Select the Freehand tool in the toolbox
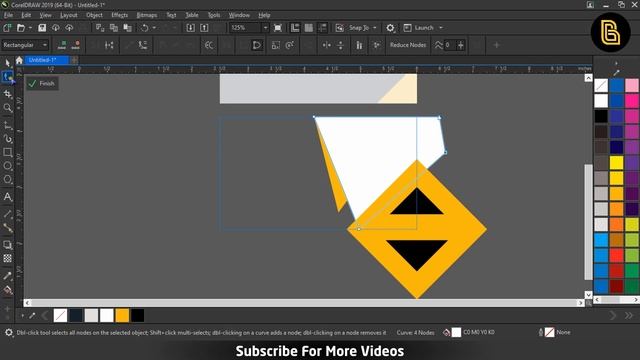 click(x=7, y=125)
